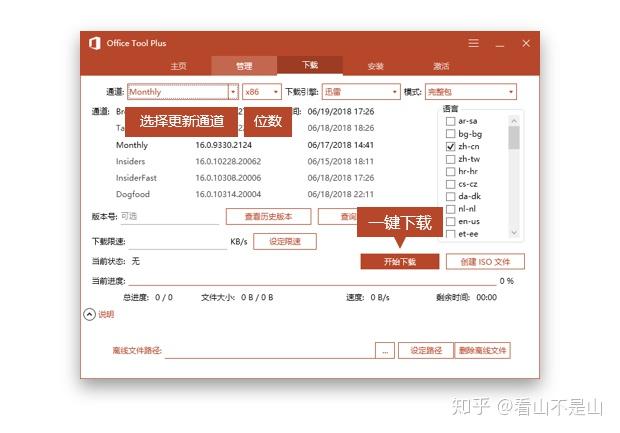
Task: Open the 模式 完整包 dropdown
Action: [x=471, y=92]
